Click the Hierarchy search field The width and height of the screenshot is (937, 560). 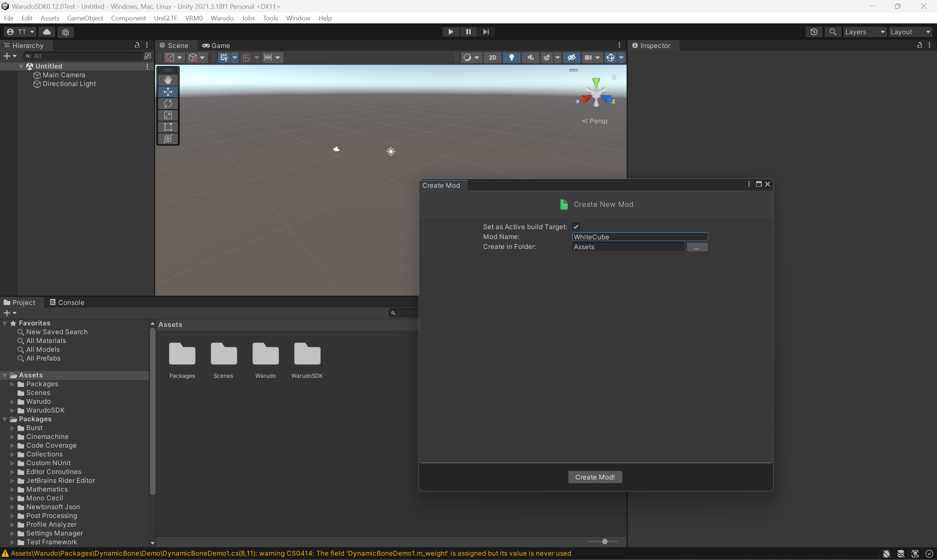[x=83, y=56]
